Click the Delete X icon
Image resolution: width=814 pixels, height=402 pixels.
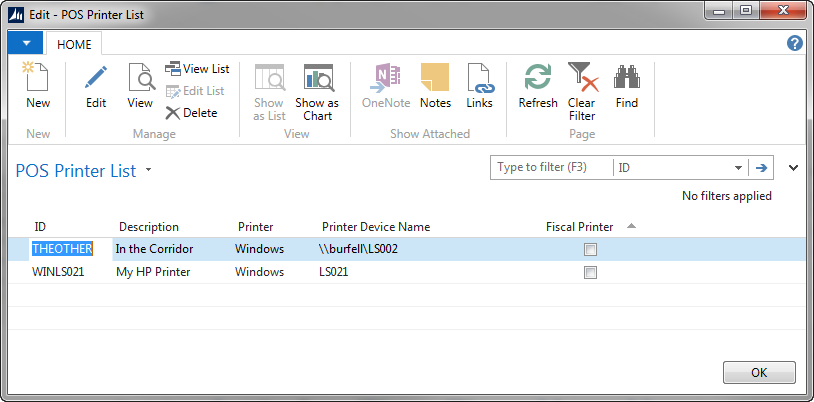pyautogui.click(x=173, y=113)
